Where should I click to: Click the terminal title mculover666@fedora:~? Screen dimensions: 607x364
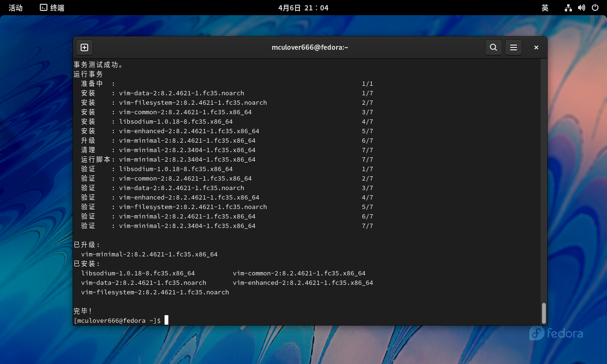pyautogui.click(x=310, y=47)
